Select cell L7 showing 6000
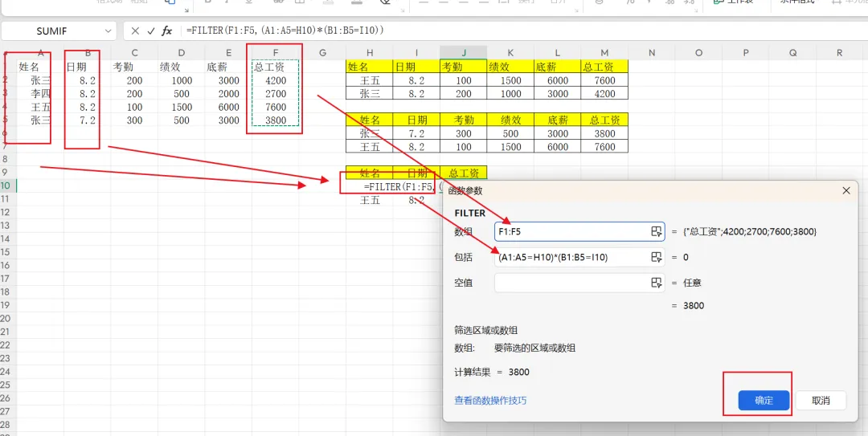The width and height of the screenshot is (868, 436). [x=558, y=147]
